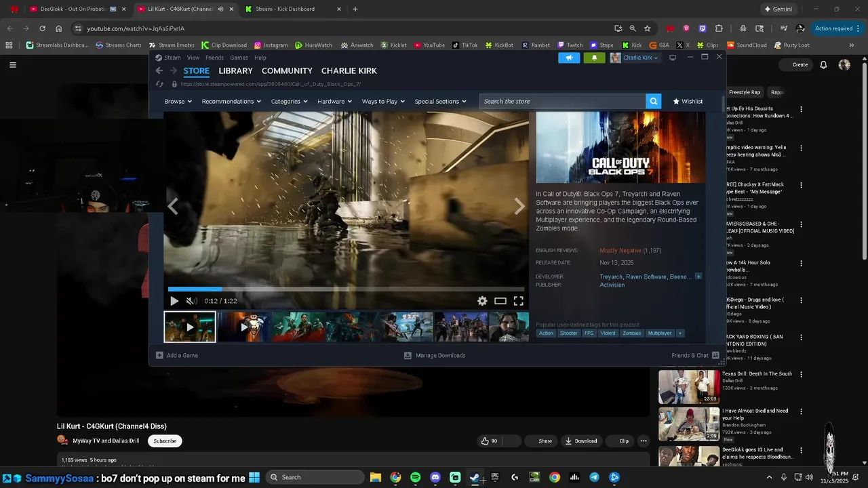Screen dimensions: 868x488
Task: Open YouTube notifications bell
Action: (x=823, y=64)
